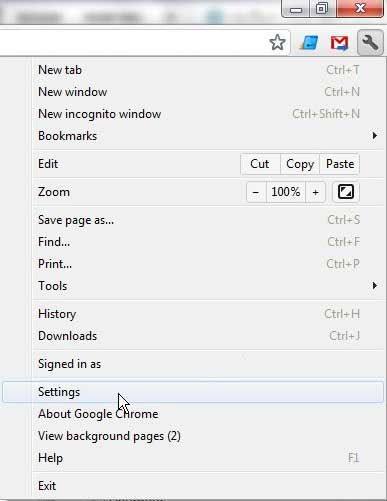Select the Copy button
Viewport: 387px width, 501px height.
click(x=300, y=164)
